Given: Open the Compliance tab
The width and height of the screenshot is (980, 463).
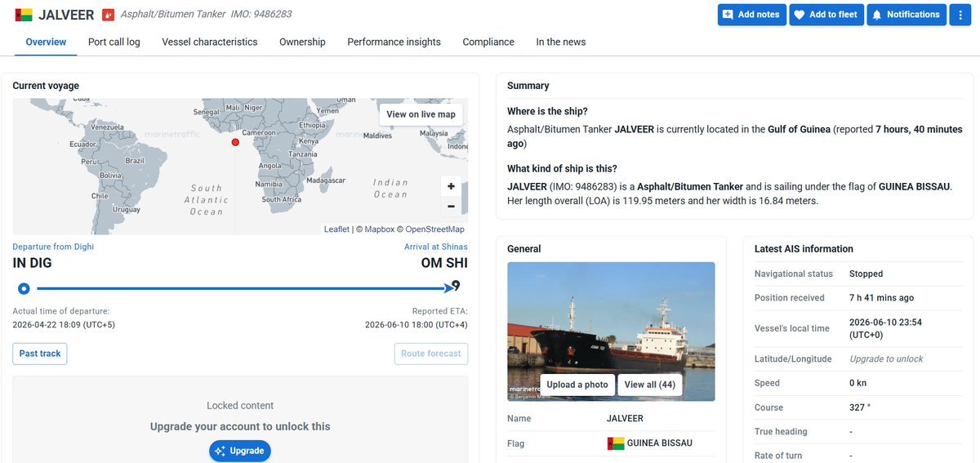Looking at the screenshot, I should coord(488,42).
